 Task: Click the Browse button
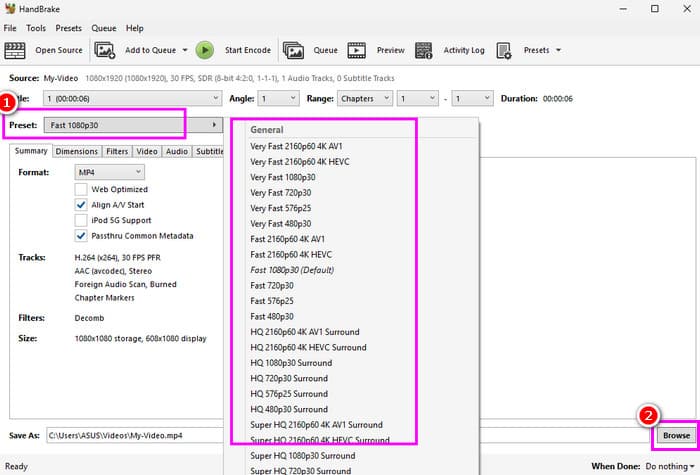(x=676, y=435)
